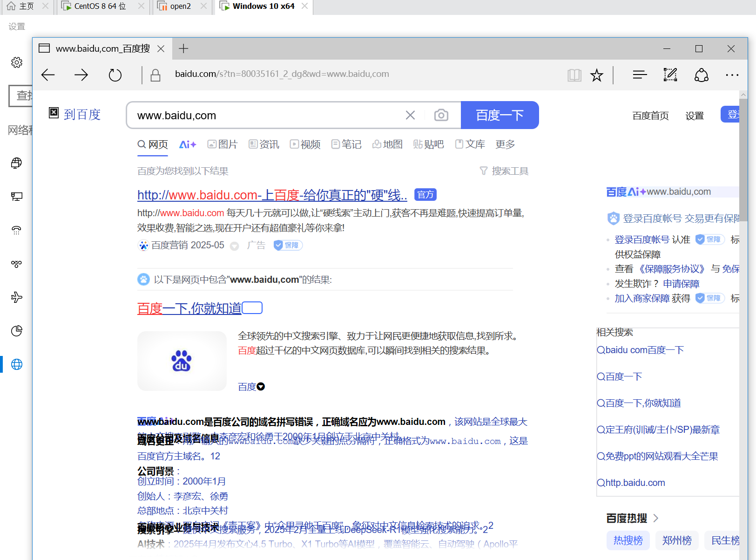Open the 申请保障 link
This screenshot has height=560, width=756.
click(681, 284)
